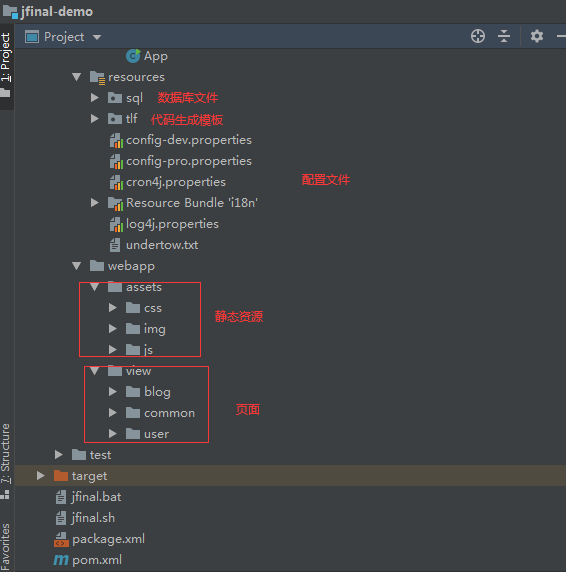Click undertow.txt text file icon

click(x=115, y=245)
